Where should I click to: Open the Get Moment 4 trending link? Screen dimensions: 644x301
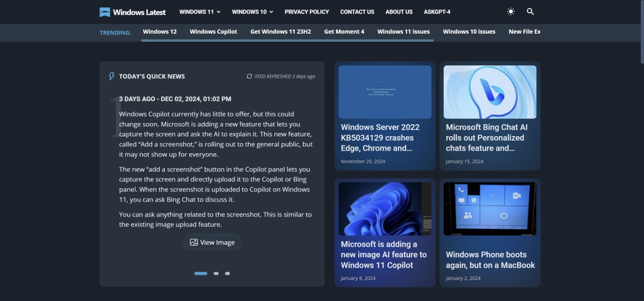click(x=344, y=32)
